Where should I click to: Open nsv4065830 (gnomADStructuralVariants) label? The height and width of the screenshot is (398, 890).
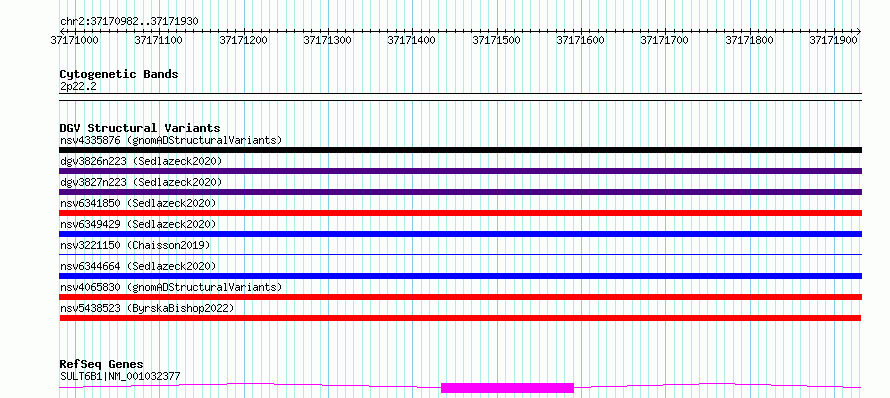(171, 287)
